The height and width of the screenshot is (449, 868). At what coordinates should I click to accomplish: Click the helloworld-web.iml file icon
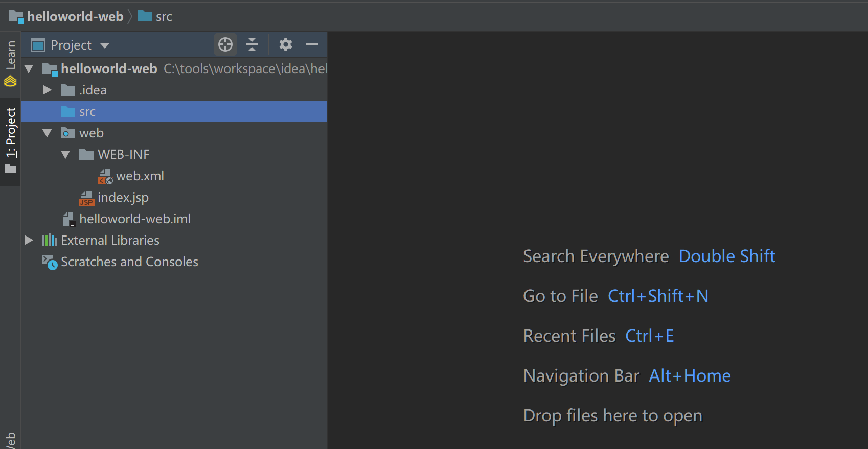[68, 219]
